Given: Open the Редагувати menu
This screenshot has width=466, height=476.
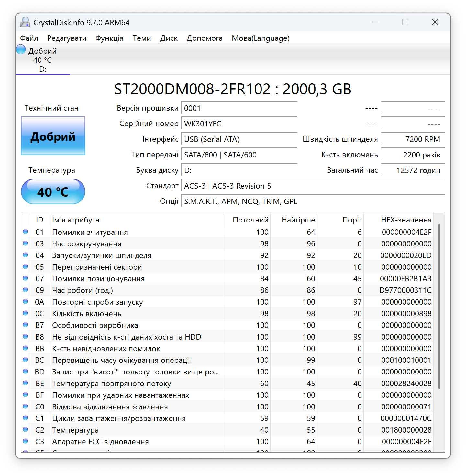Looking at the screenshot, I should tap(67, 38).
